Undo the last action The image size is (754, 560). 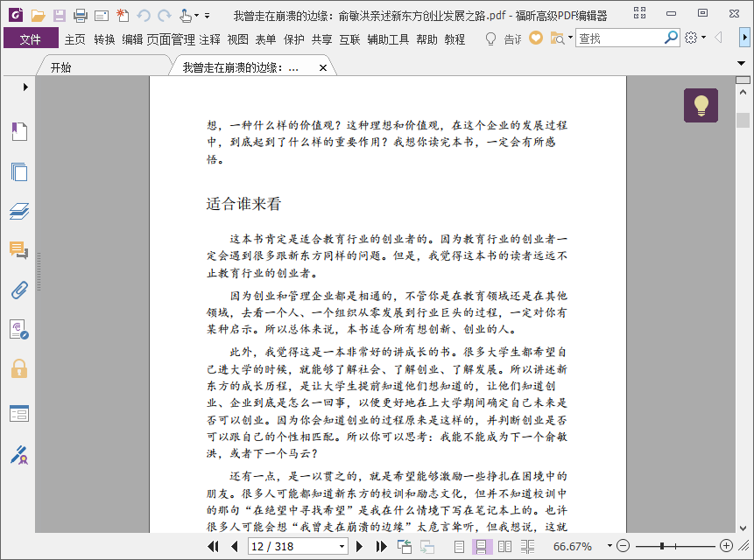144,16
